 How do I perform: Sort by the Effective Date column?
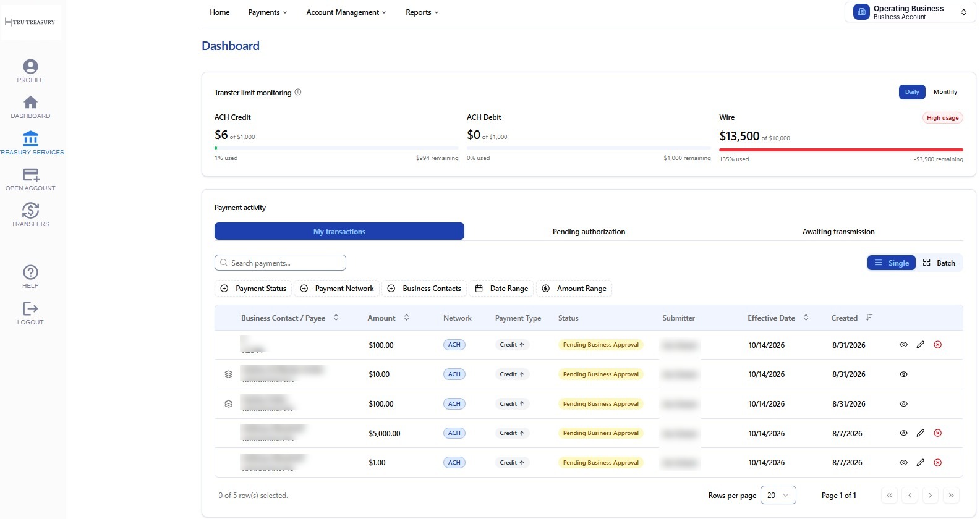coord(778,318)
